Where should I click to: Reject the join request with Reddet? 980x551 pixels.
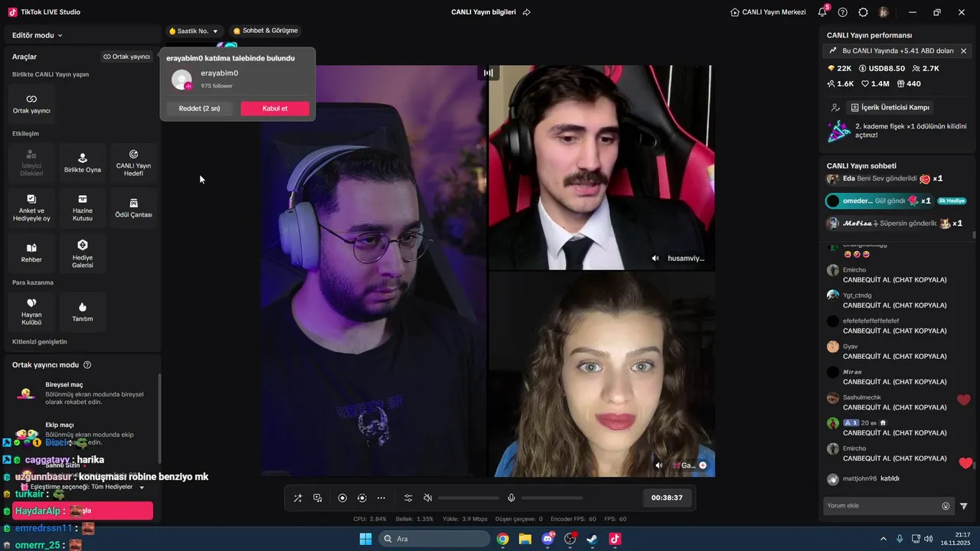pyautogui.click(x=199, y=109)
